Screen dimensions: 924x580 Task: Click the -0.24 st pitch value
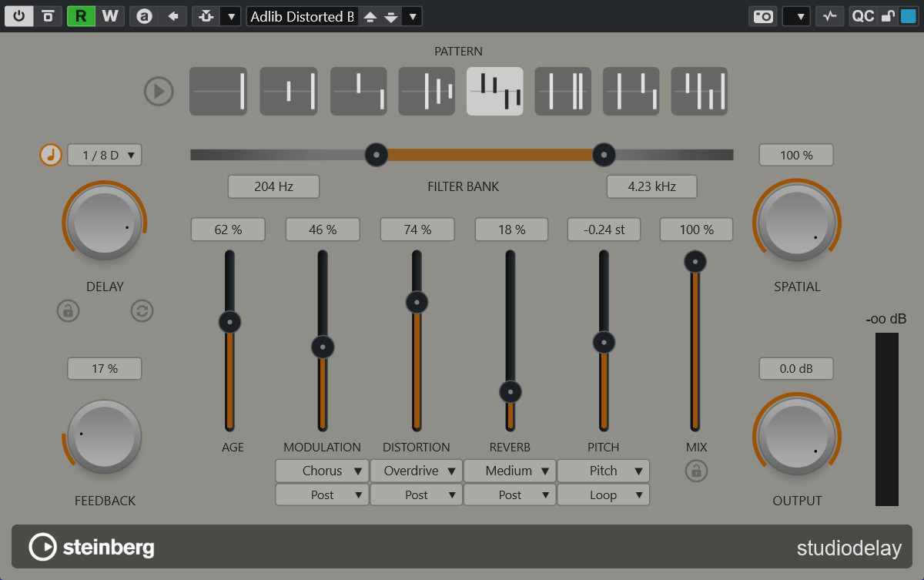tap(604, 230)
